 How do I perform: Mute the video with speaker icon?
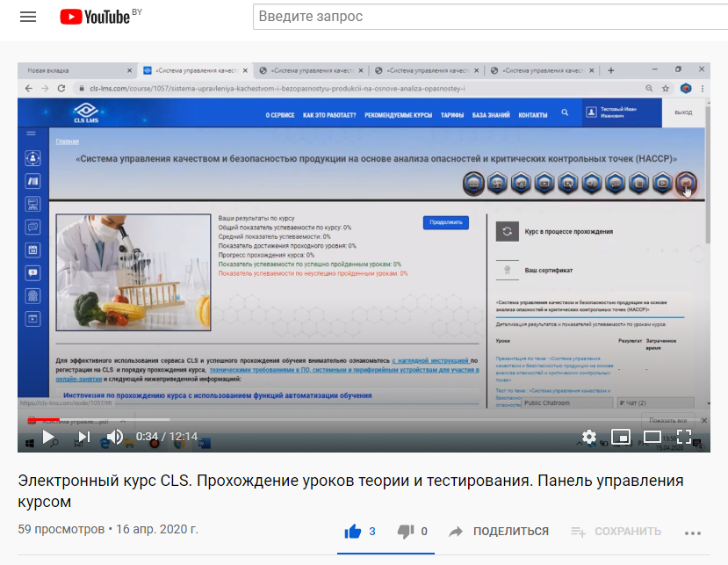(115, 437)
